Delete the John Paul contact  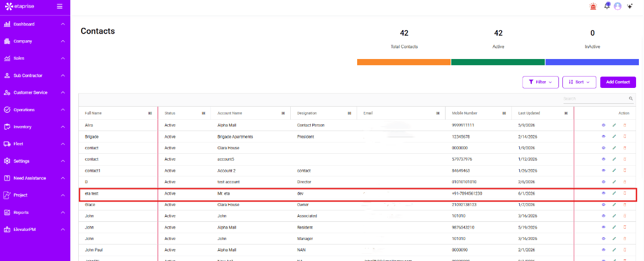click(625, 250)
